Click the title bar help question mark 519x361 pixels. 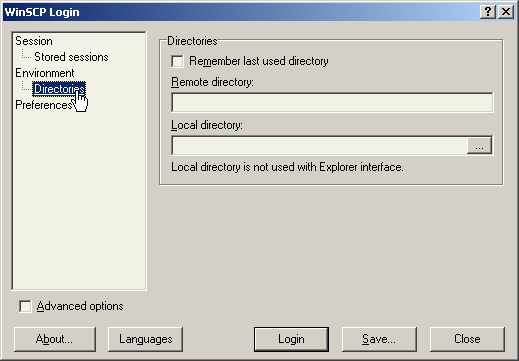click(x=488, y=12)
